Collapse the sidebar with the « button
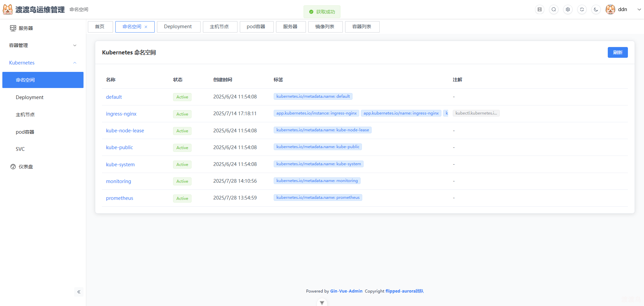Image resolution: width=644 pixels, height=306 pixels. pyautogui.click(x=79, y=292)
